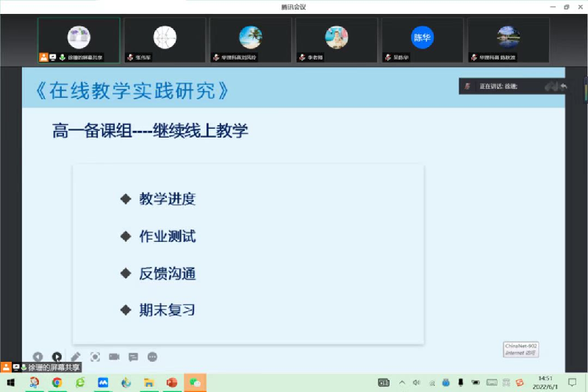
Task: Select the participant tile with baby photo avatar
Action: click(x=337, y=40)
